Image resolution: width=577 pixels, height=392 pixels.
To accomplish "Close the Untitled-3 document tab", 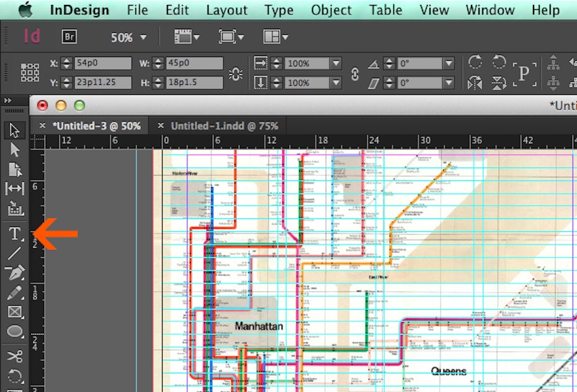I will click(x=42, y=126).
